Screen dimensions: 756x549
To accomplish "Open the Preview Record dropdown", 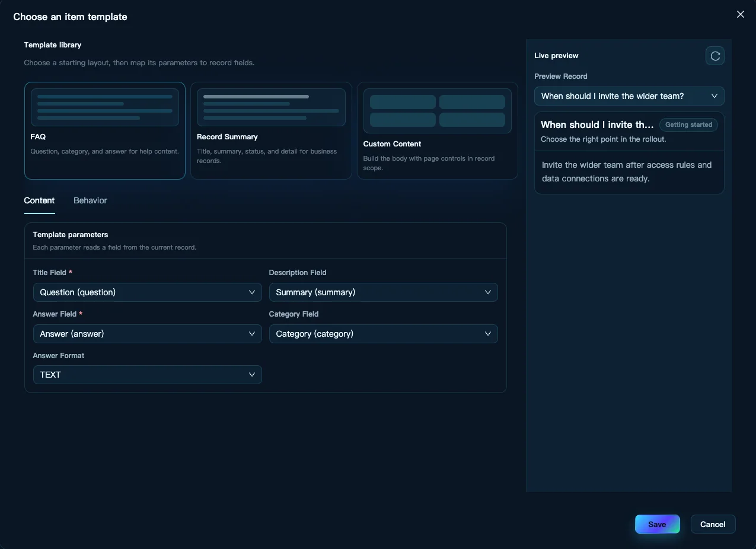I will (629, 96).
